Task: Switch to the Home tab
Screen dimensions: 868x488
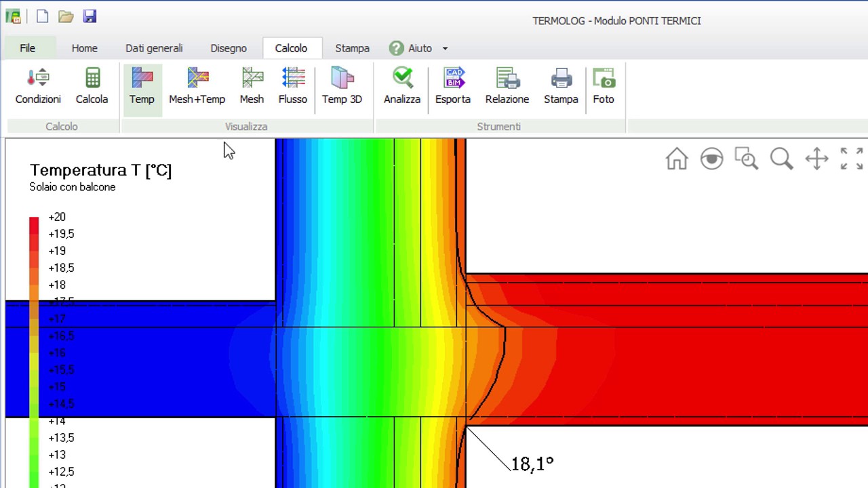Action: [x=85, y=48]
